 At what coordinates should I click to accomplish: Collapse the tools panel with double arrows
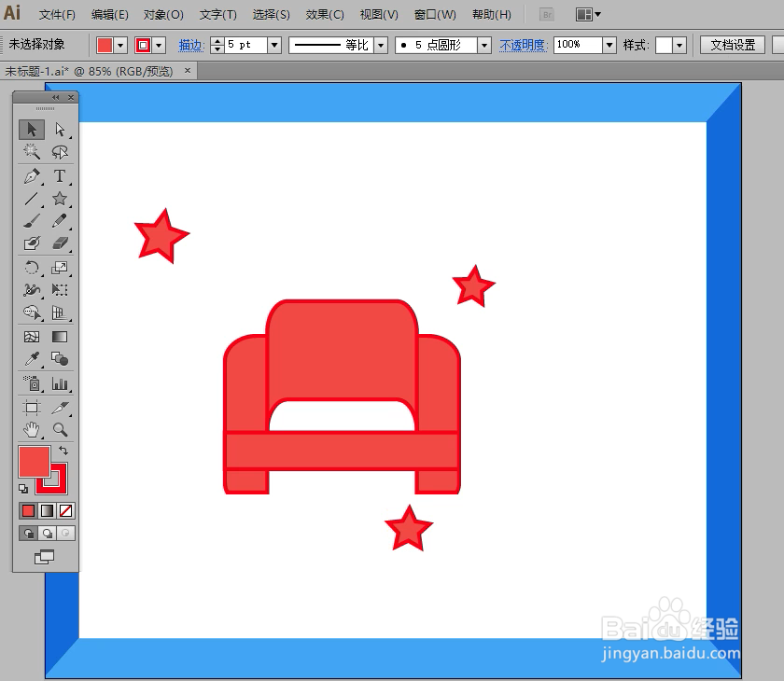pos(55,97)
